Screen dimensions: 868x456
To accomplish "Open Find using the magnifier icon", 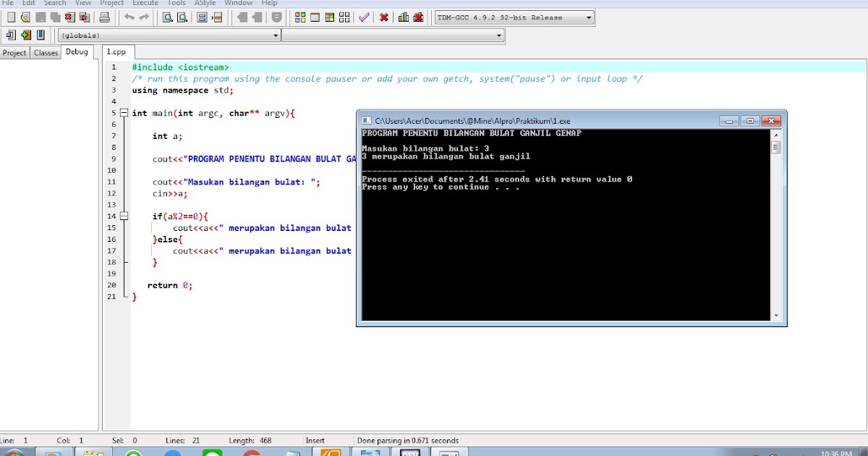I will pos(168,17).
